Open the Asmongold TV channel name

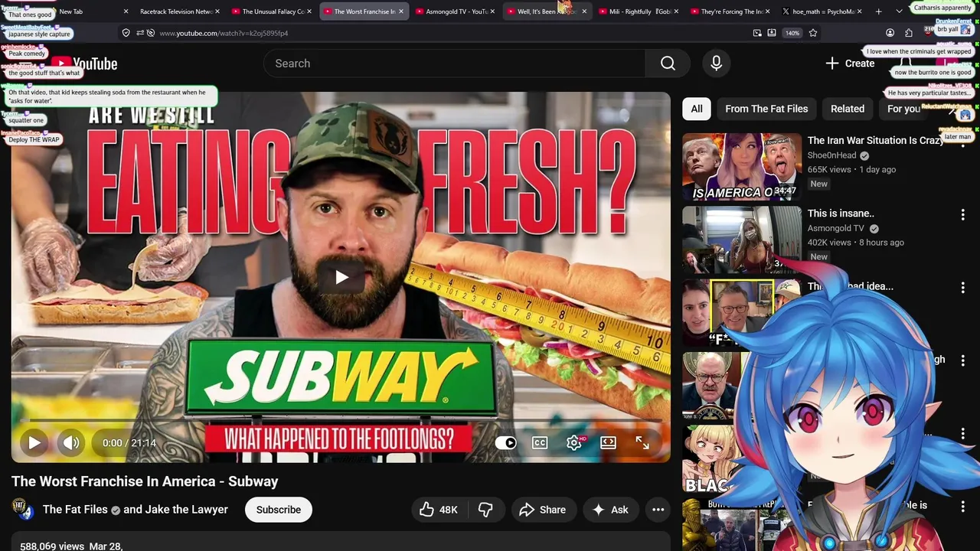835,228
